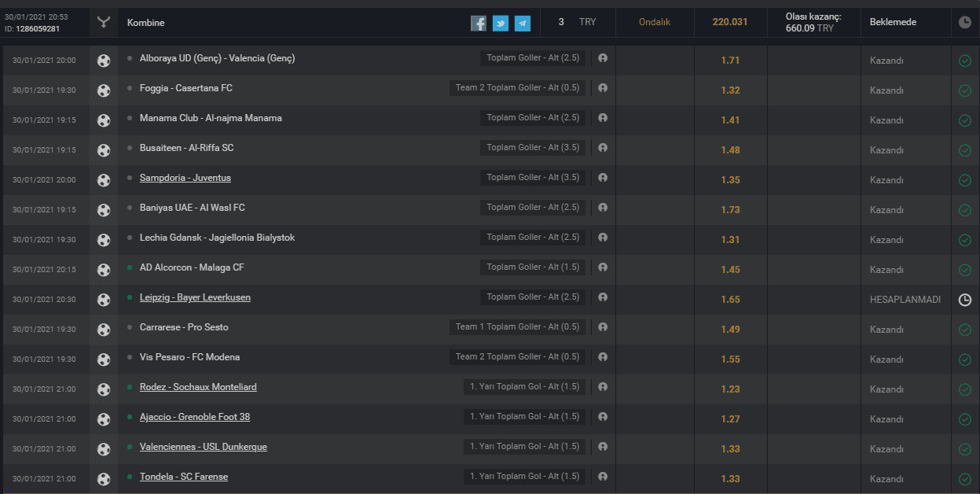Screen dimensions: 980x494
Task: Click 'AD Alcorcon - Malaga CF' match name
Action: pos(192,267)
